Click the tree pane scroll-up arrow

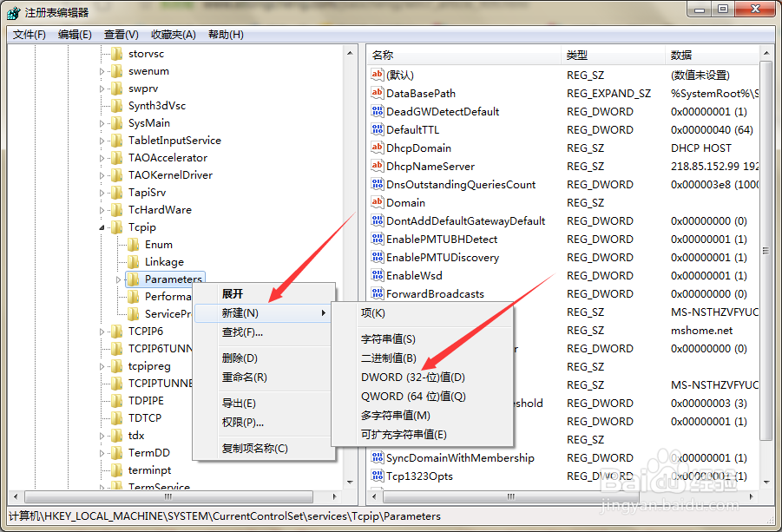click(350, 53)
